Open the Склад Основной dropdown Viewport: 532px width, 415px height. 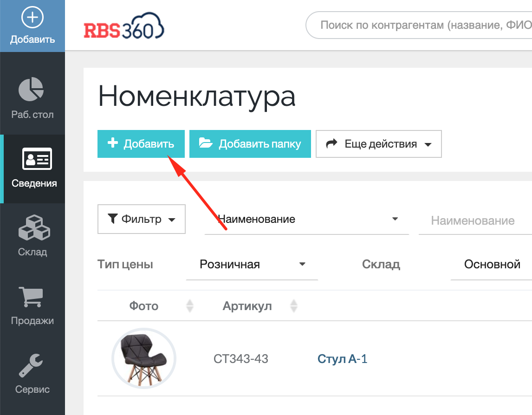point(491,265)
